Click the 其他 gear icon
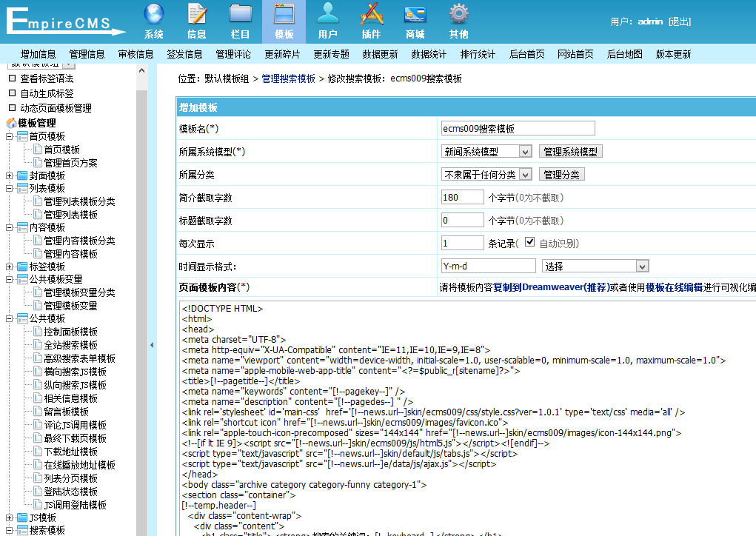This screenshot has width=756, height=536. click(x=458, y=15)
